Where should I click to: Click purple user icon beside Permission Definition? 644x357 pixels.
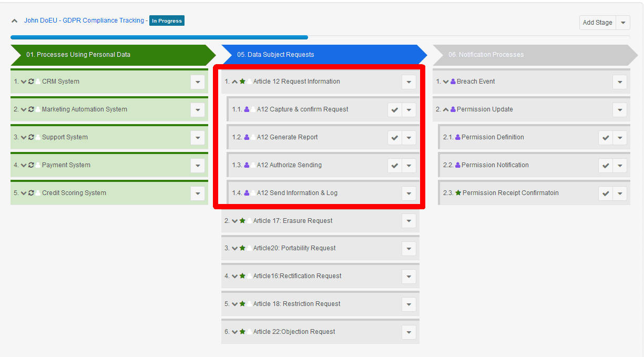click(458, 137)
